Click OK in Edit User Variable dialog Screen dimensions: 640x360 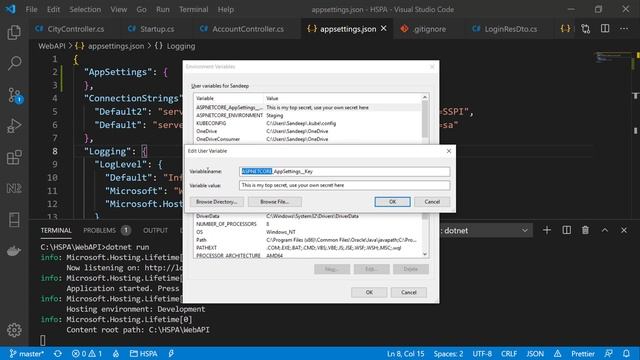[x=392, y=202]
